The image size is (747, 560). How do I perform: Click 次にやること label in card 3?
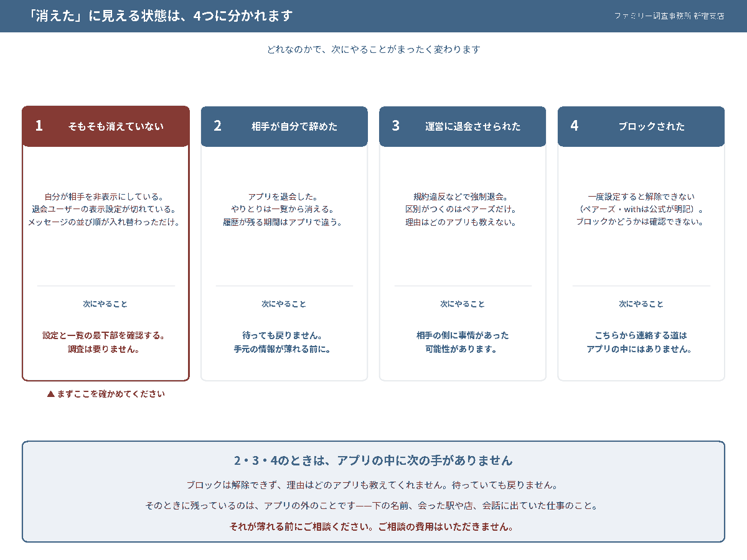click(x=463, y=304)
